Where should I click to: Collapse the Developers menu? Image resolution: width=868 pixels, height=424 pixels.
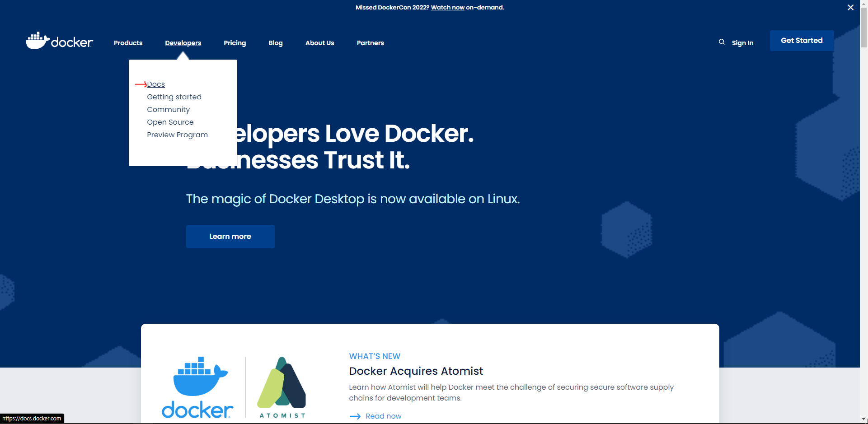pyautogui.click(x=183, y=43)
